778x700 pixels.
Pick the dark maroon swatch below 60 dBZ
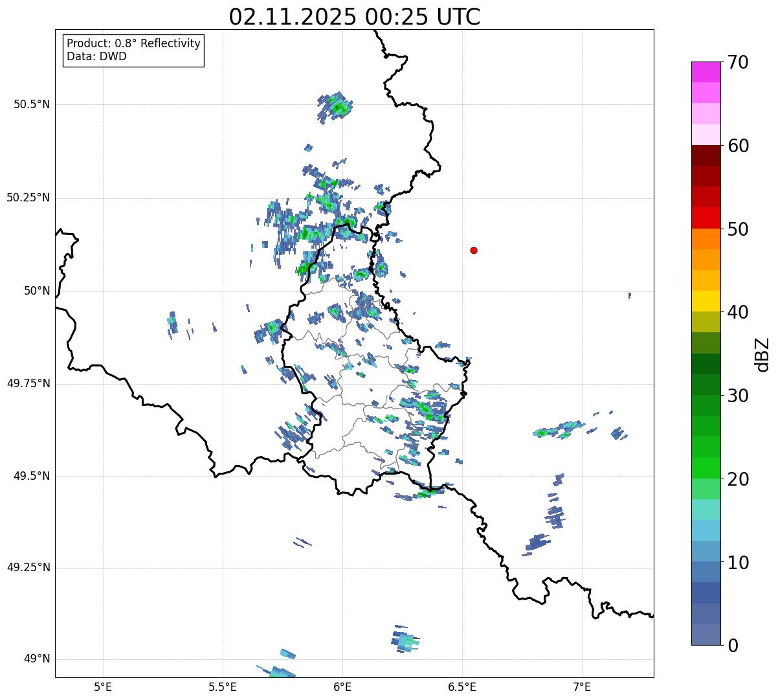(706, 155)
